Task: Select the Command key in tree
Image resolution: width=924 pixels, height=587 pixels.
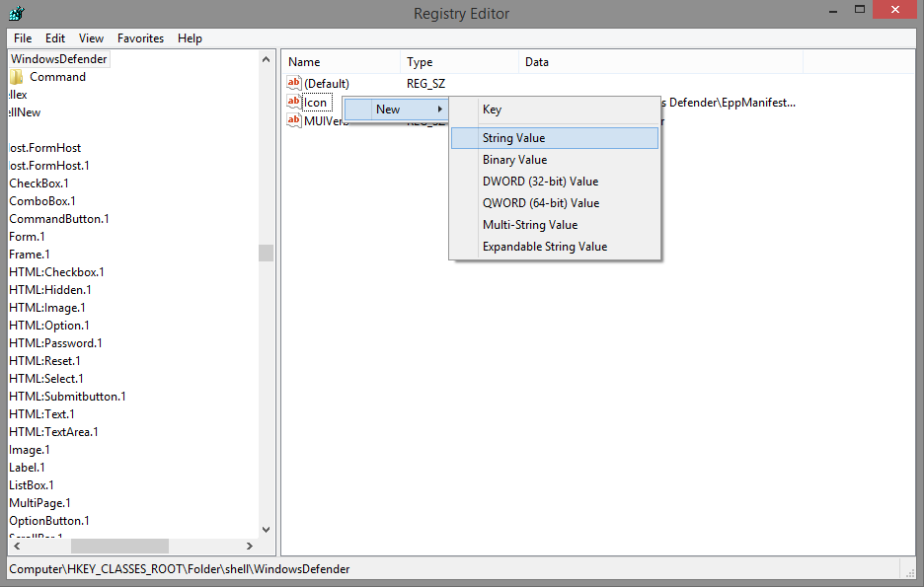Action: (57, 77)
